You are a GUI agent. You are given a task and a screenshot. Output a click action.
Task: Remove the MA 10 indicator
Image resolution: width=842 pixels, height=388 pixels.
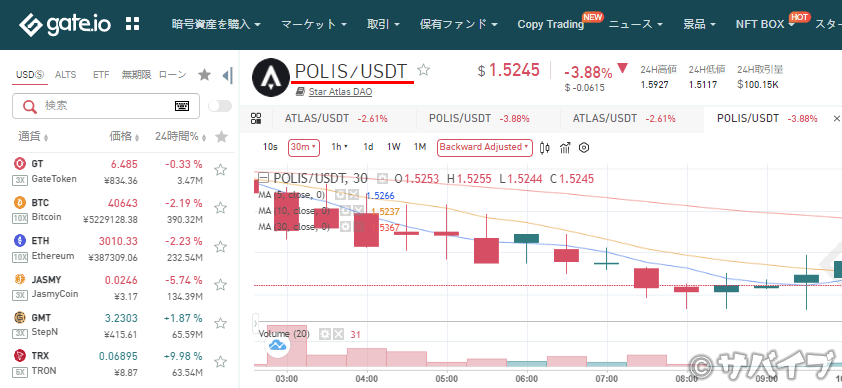click(x=358, y=211)
